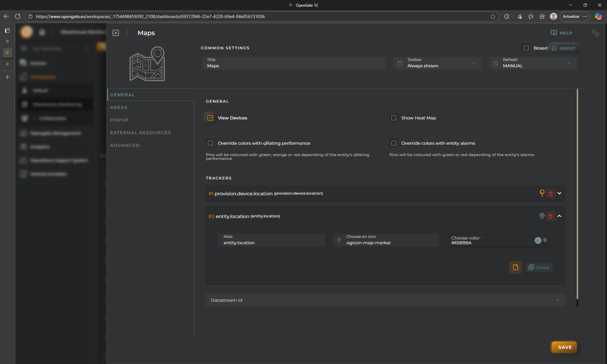This screenshot has width=607, height=364.
Task: Open the Help book icon
Action: (554, 33)
